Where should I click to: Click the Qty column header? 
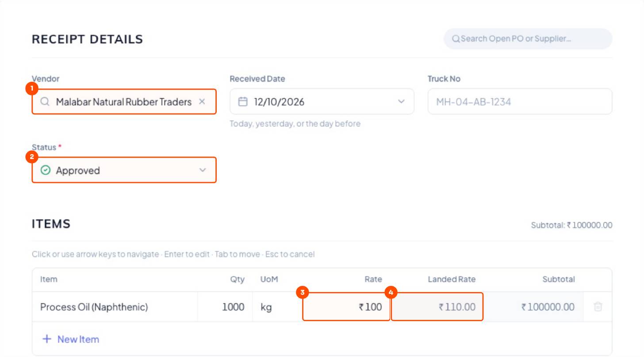click(x=237, y=279)
